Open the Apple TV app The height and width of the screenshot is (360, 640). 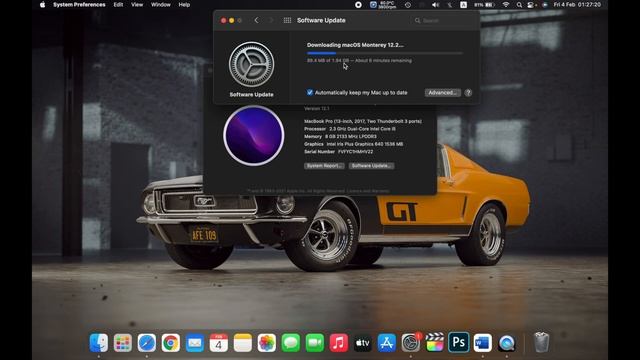362,342
